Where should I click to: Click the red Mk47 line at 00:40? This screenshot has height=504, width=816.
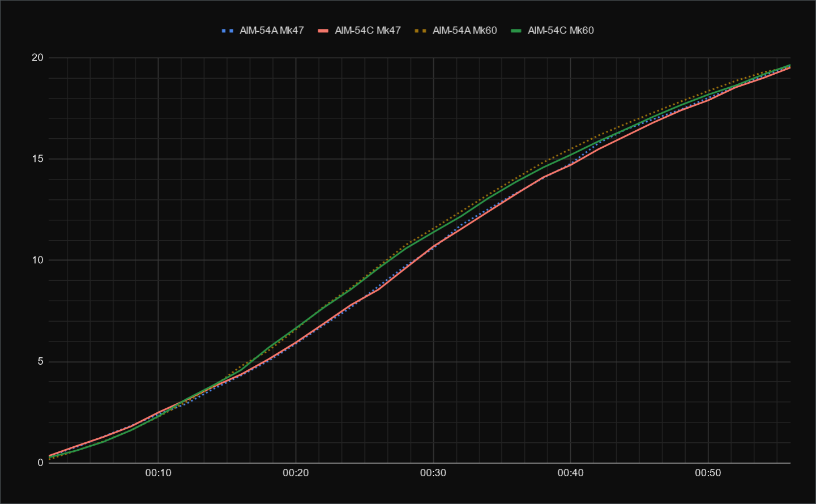[570, 165]
